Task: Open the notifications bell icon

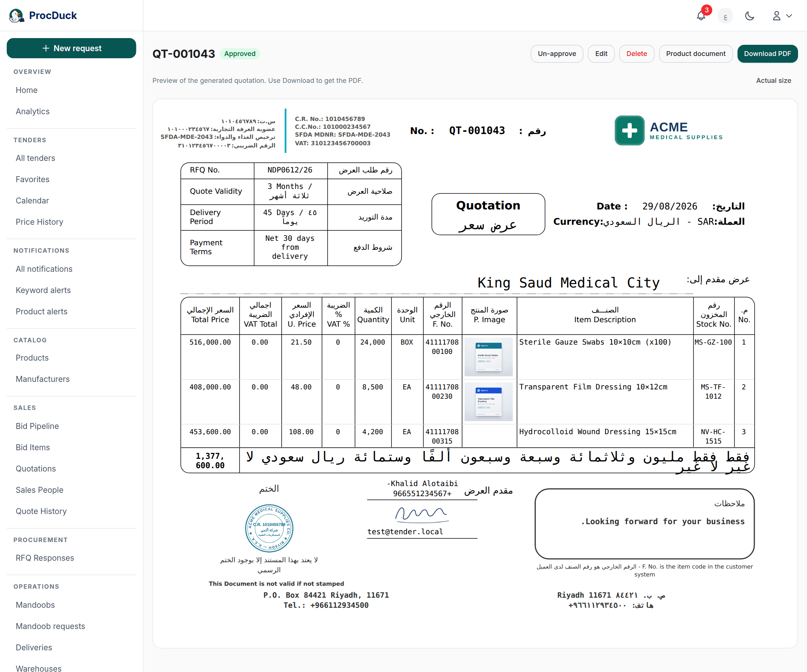Action: pyautogui.click(x=701, y=16)
